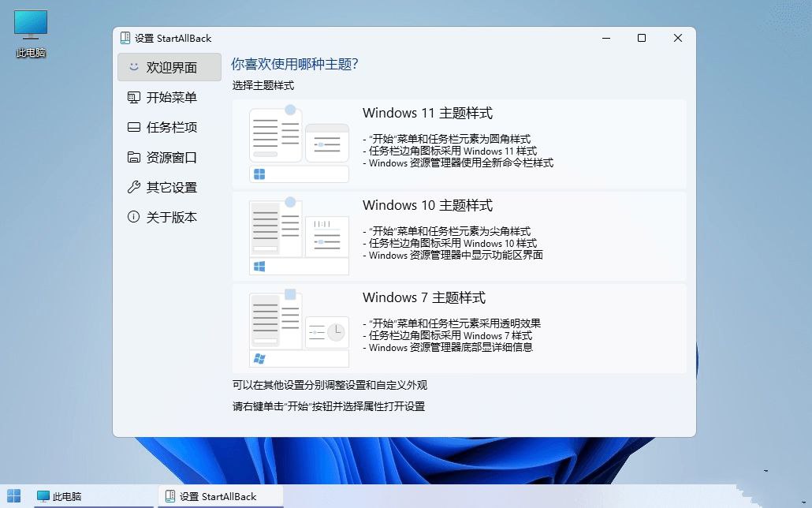Viewport: 812px width, 508px height.
Task: Click the Windows Start button on the taskbar
Action: coord(14,497)
